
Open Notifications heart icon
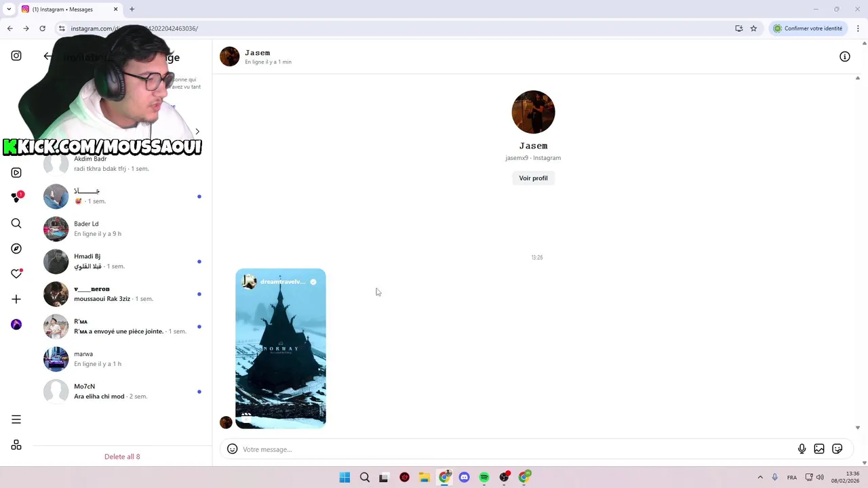(x=16, y=274)
